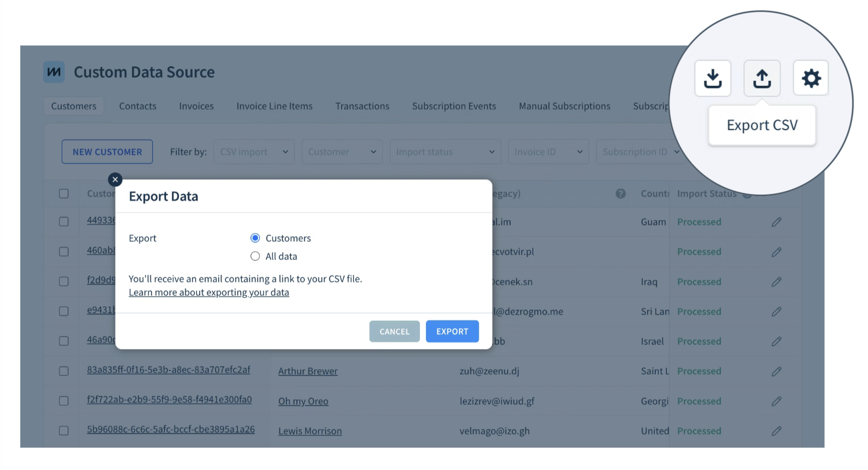The height and width of the screenshot is (470, 868).
Task: Expand the Subscription ID filter dropdown
Action: coord(641,151)
